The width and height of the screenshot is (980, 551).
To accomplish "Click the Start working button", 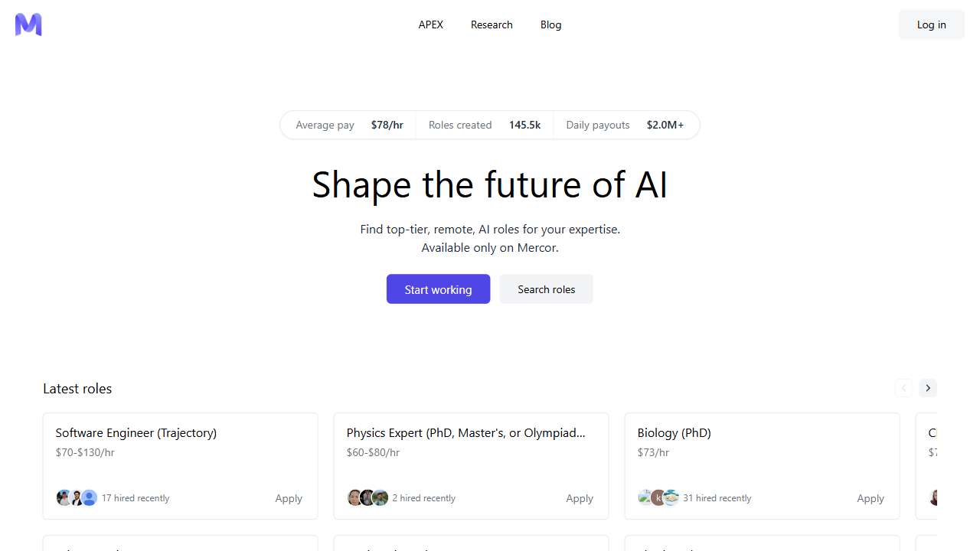I will coord(438,289).
